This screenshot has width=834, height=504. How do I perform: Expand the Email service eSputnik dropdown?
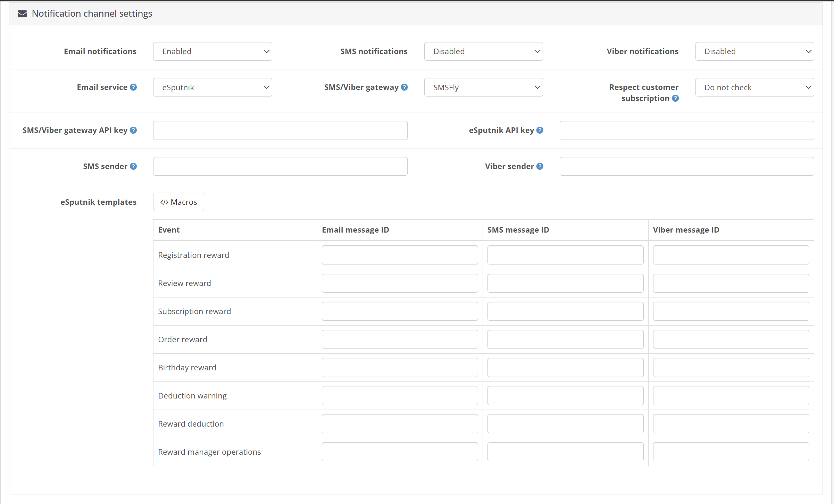[x=212, y=87]
